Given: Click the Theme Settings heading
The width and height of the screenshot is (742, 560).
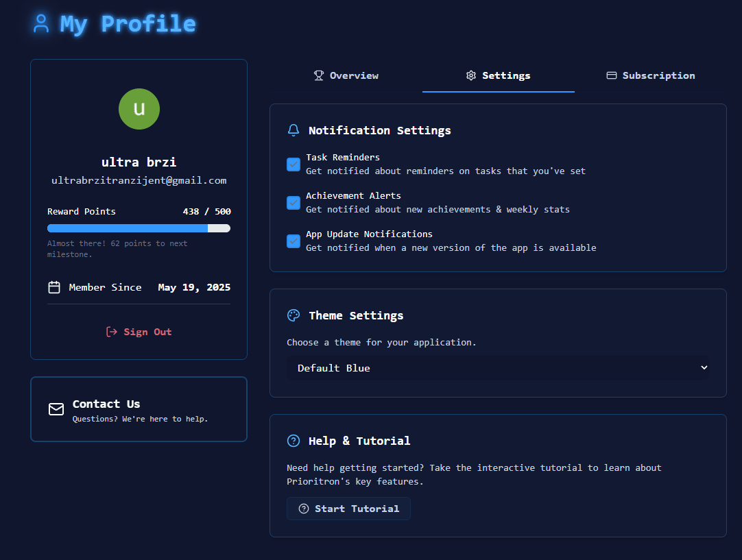Looking at the screenshot, I should click(356, 315).
